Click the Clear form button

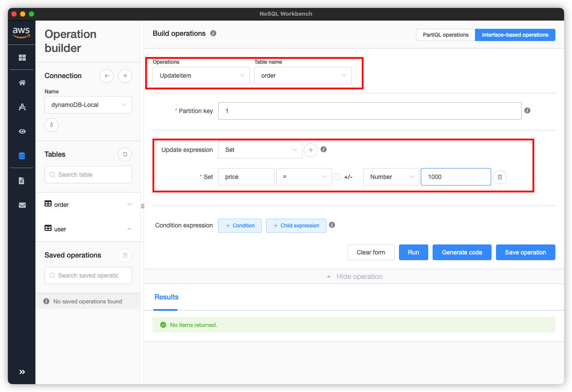[371, 252]
